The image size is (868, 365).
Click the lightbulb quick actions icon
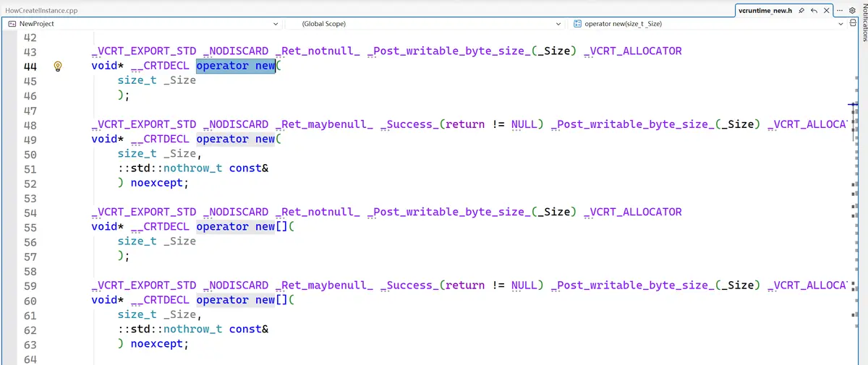[x=59, y=66]
